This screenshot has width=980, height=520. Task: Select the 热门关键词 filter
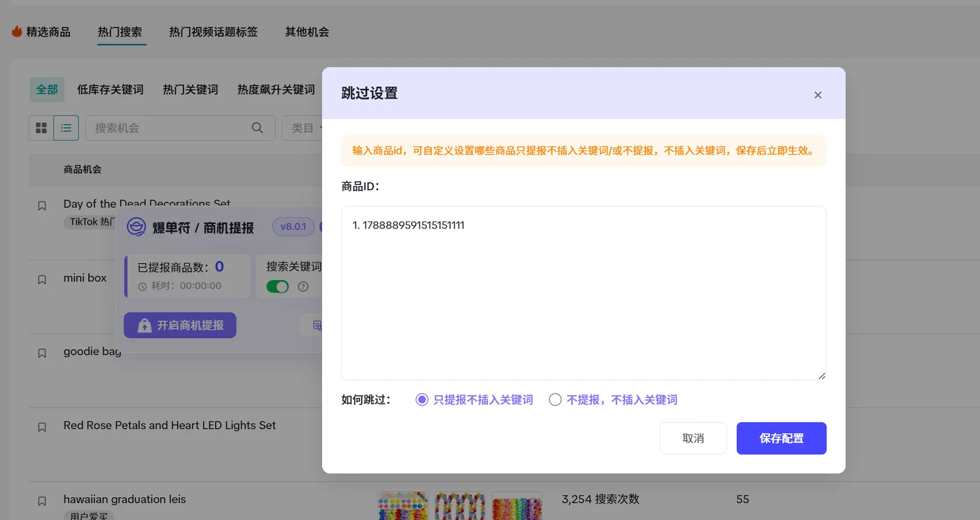190,89
